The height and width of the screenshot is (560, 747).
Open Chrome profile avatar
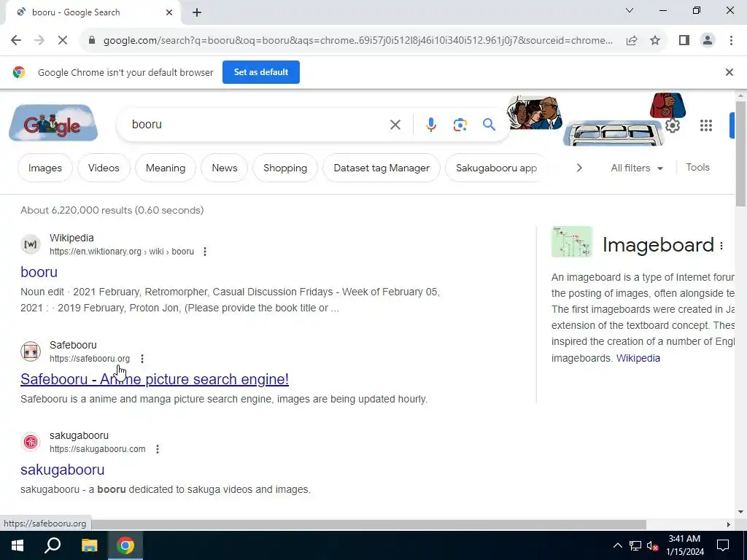[x=708, y=41]
